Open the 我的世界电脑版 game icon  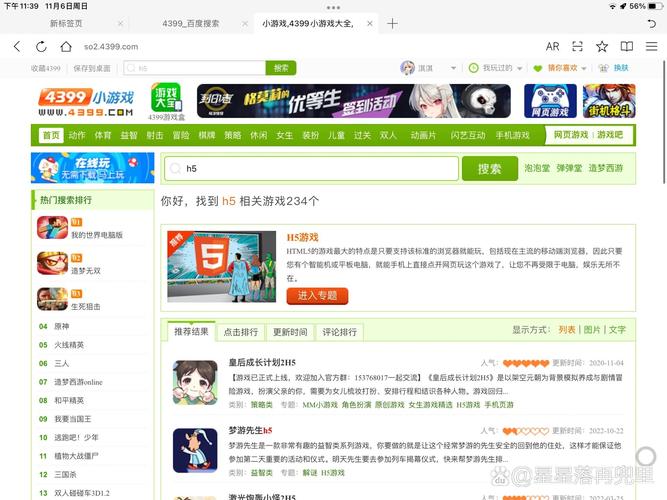point(52,228)
